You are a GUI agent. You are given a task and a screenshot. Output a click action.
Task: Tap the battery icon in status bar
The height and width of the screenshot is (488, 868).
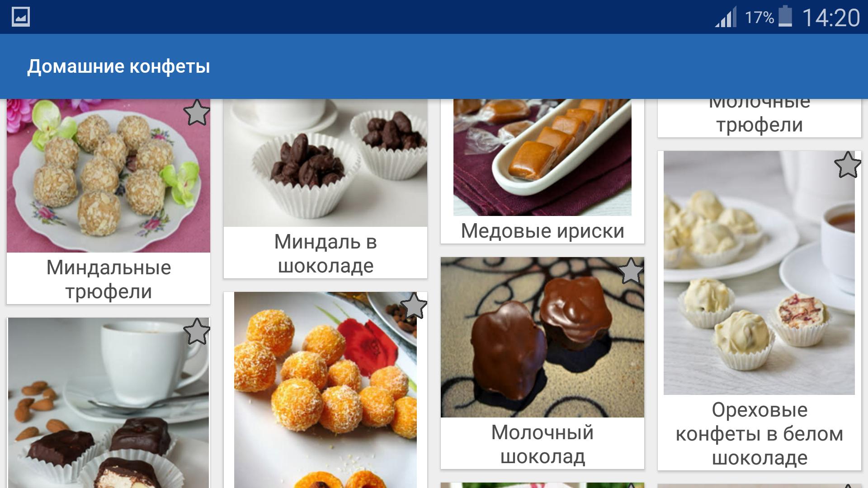point(786,16)
